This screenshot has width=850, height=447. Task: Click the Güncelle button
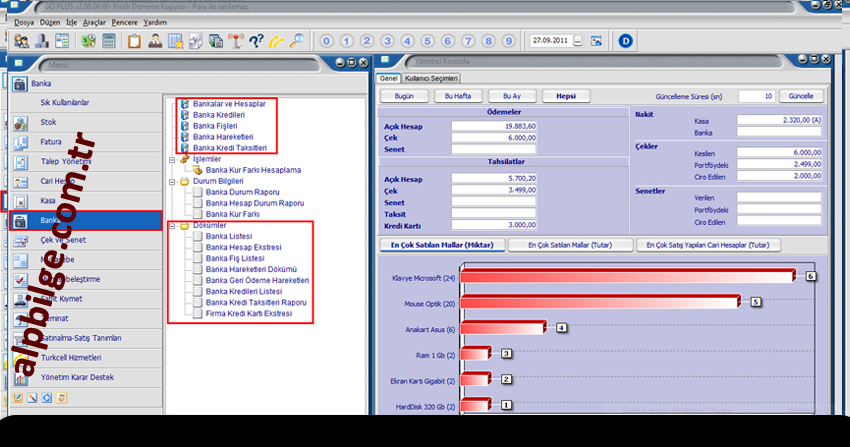(x=801, y=96)
